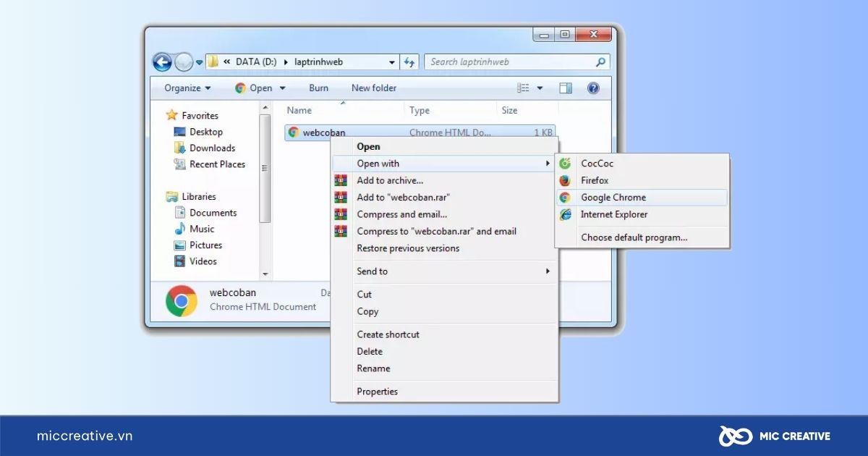Choose Compress and email...
This screenshot has width=868, height=456.
click(444, 214)
